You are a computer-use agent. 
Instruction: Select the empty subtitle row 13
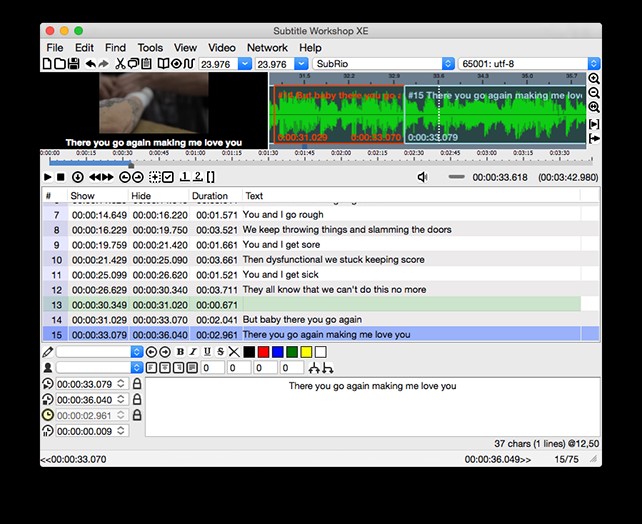pyautogui.click(x=312, y=305)
